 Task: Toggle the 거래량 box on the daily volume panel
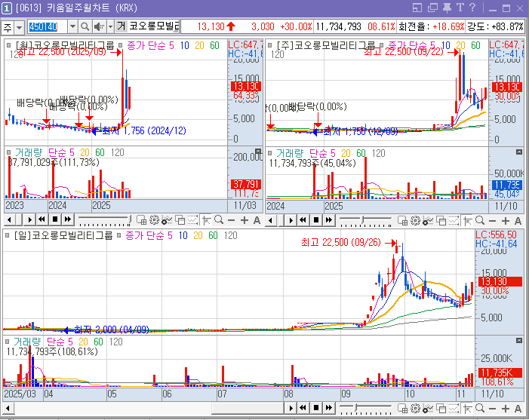pos(8,342)
